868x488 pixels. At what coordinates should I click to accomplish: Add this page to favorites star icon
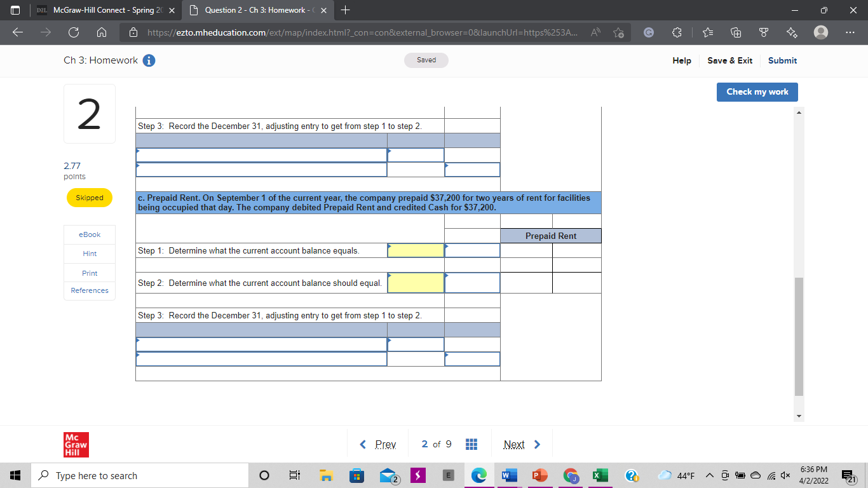tap(618, 32)
